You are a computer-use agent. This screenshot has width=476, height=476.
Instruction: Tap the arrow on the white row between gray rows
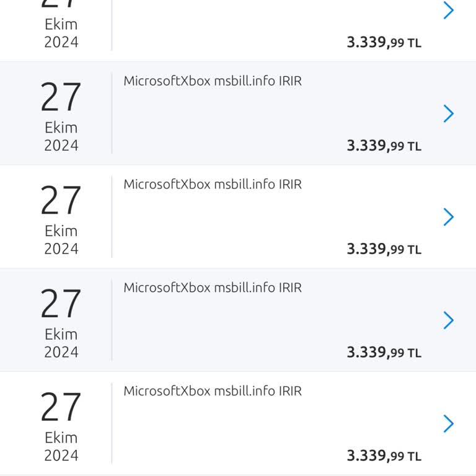tap(449, 217)
